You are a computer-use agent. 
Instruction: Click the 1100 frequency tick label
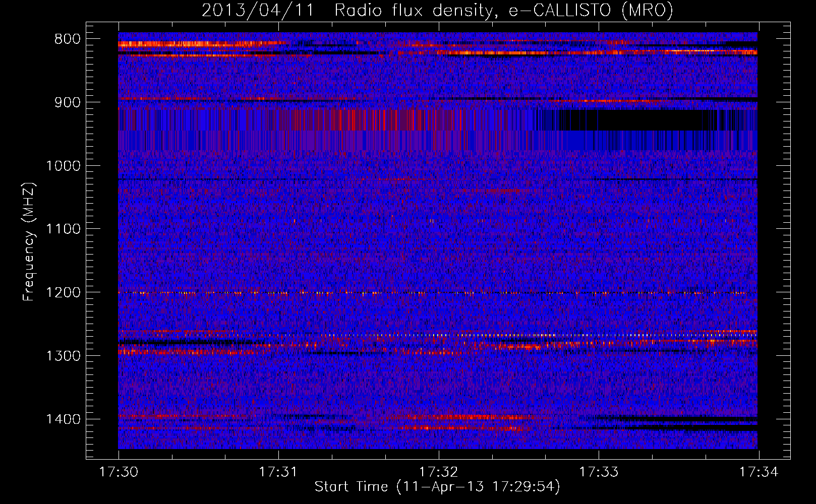tap(63, 229)
